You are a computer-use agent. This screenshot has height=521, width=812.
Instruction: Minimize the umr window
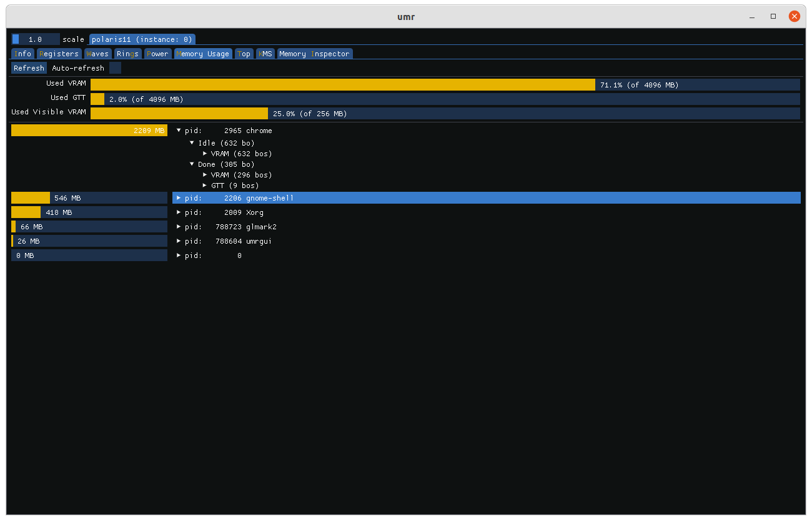(752, 16)
